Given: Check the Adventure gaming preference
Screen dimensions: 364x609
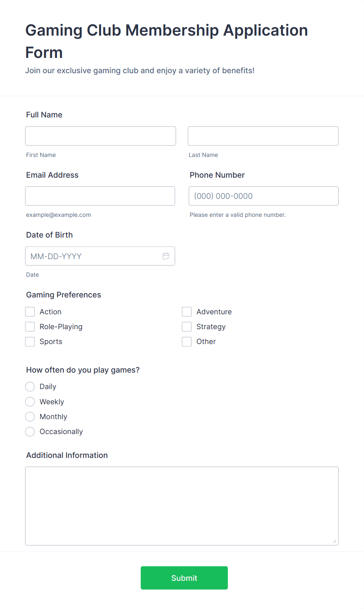Looking at the screenshot, I should tap(187, 312).
